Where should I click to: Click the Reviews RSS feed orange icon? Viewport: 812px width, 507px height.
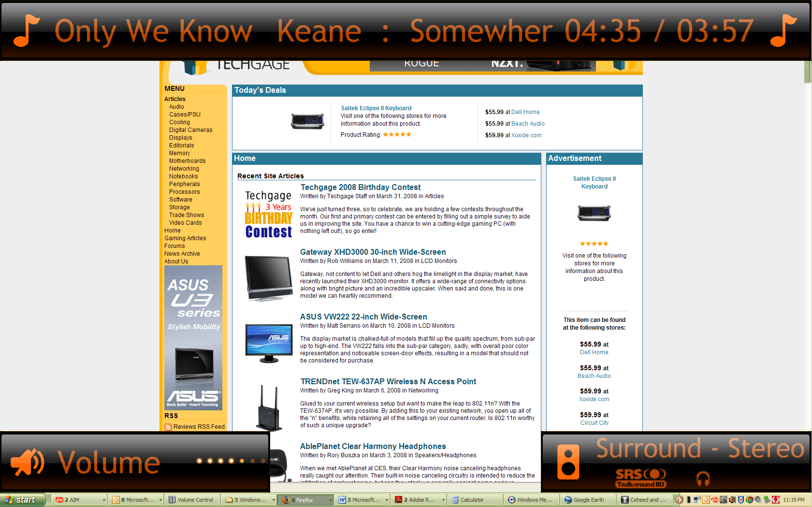[168, 427]
